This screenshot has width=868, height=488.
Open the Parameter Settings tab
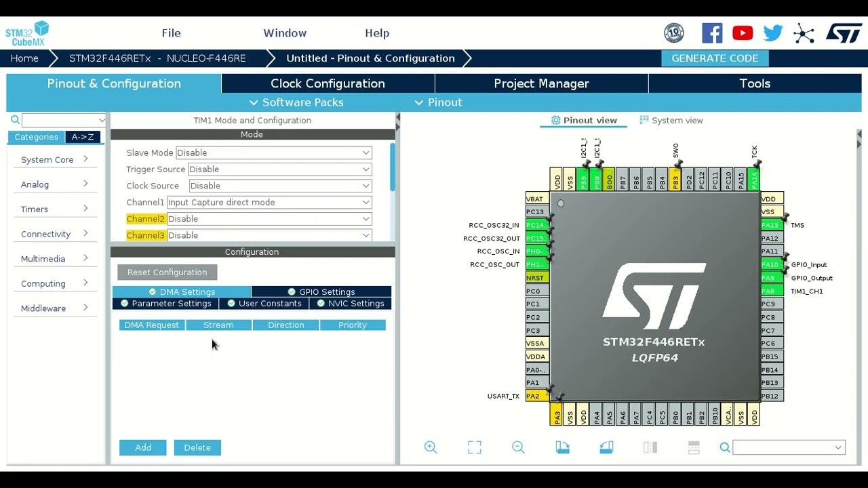point(165,304)
